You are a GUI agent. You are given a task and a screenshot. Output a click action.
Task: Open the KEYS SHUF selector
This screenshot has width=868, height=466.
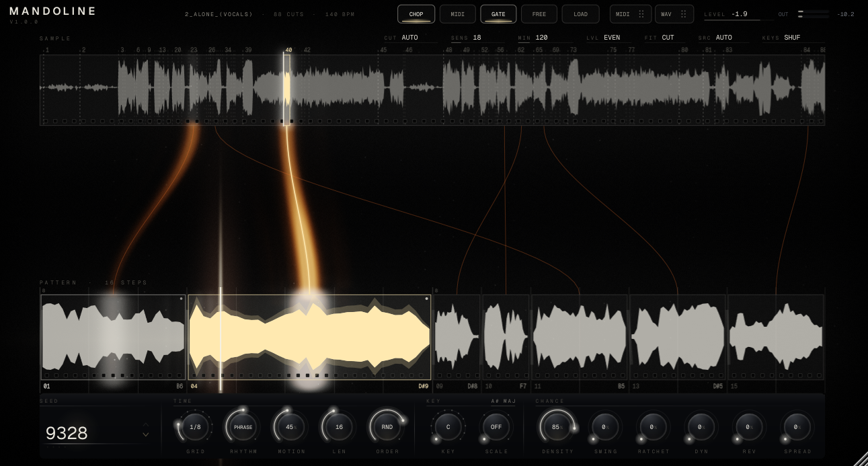tap(793, 38)
